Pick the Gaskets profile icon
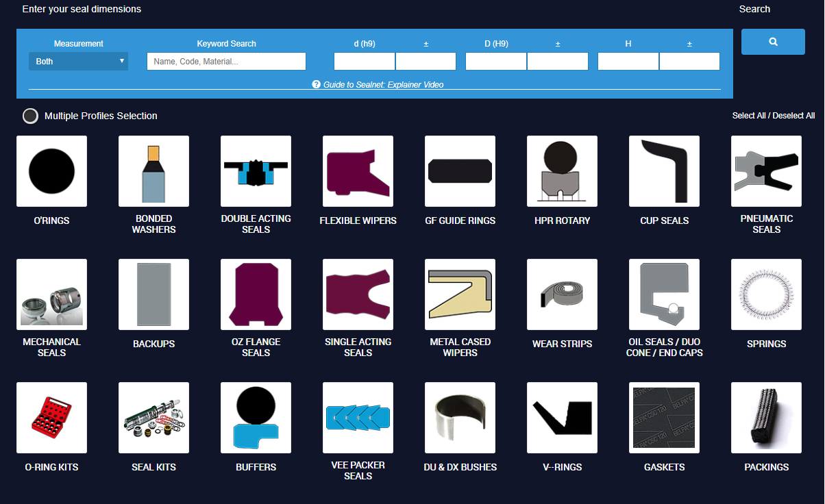The width and height of the screenshot is (825, 504). [x=664, y=418]
